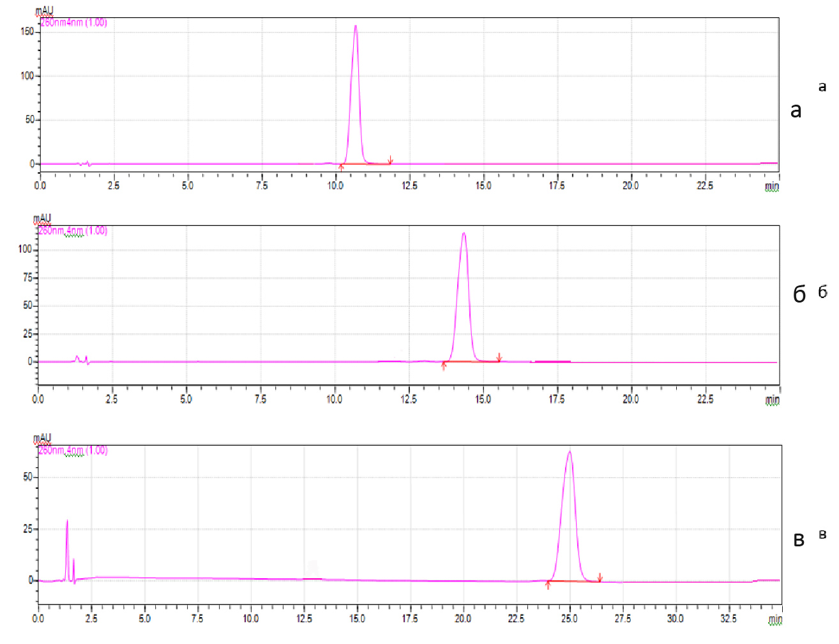Click the min axis label of bottom chart
839x644 pixels.
[775, 619]
